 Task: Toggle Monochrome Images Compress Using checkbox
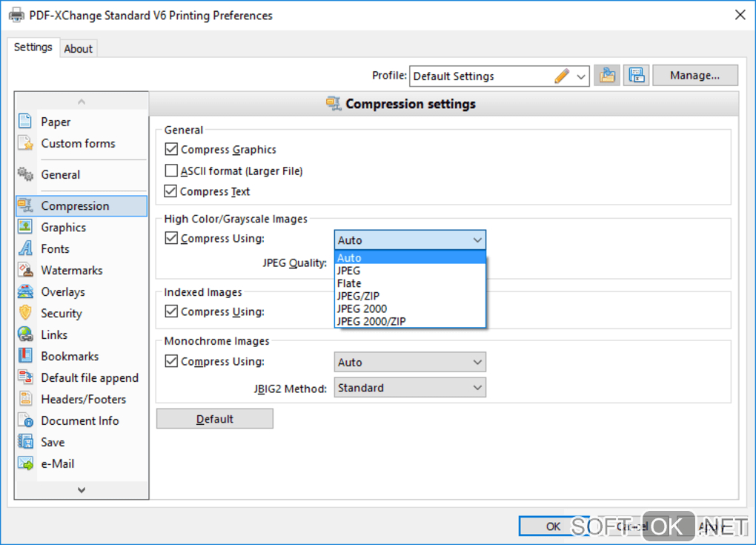[171, 361]
